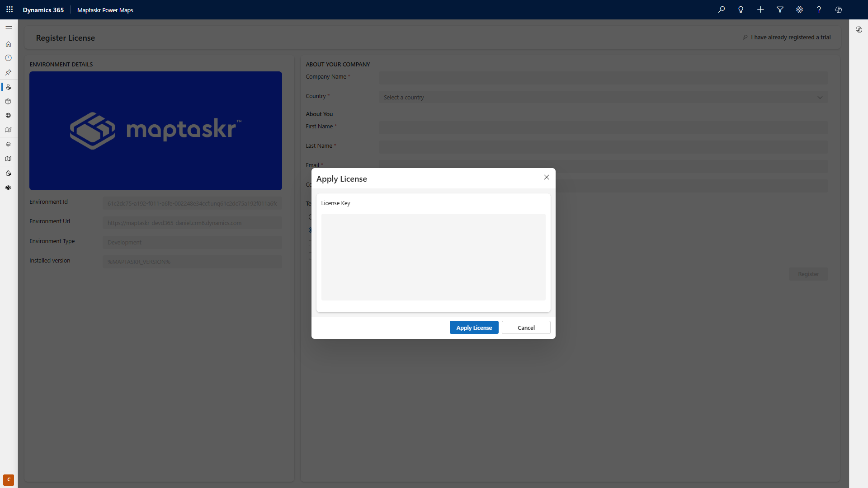Expand the Select a country dropdown
The image size is (868, 488).
pos(603,97)
